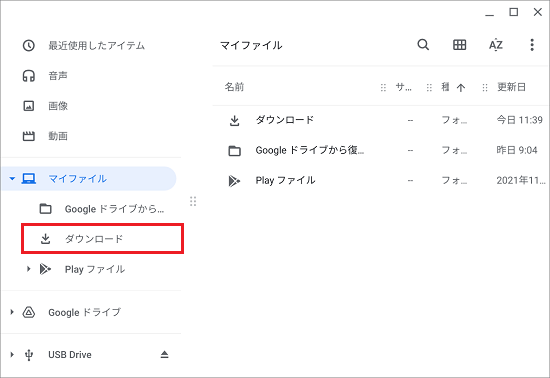The width and height of the screenshot is (550, 378).
Task: Open sidebar Google ドライブから… folder label
Action: tap(114, 209)
